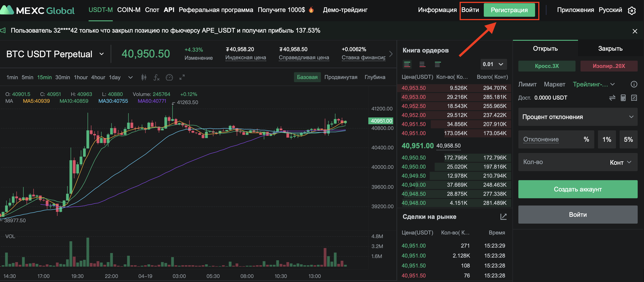
Task: Expand market trades chart icon
Action: 503,217
